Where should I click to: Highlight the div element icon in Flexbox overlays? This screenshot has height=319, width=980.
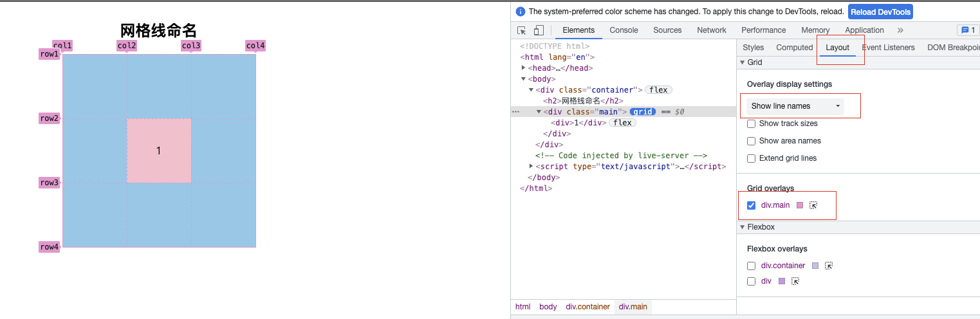point(795,281)
